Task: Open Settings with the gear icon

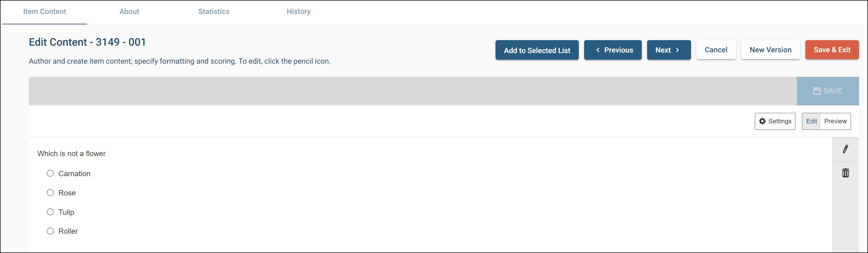Action: click(x=775, y=121)
